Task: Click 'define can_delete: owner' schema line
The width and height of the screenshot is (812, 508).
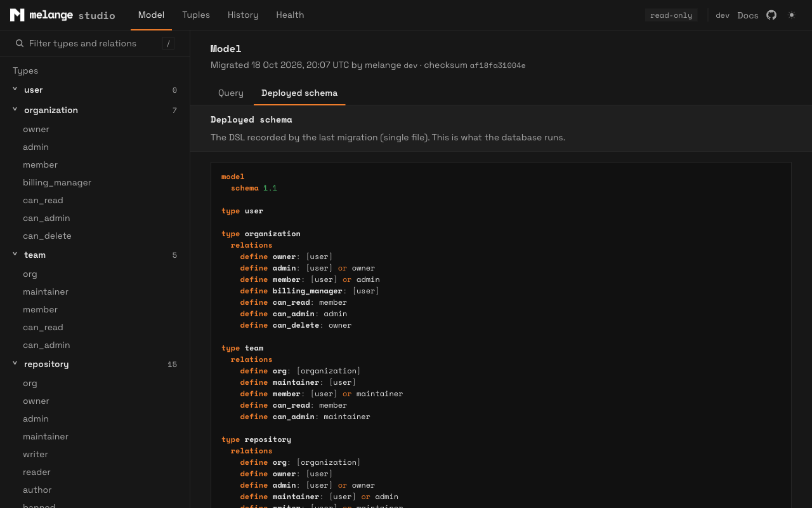Action: (x=296, y=325)
